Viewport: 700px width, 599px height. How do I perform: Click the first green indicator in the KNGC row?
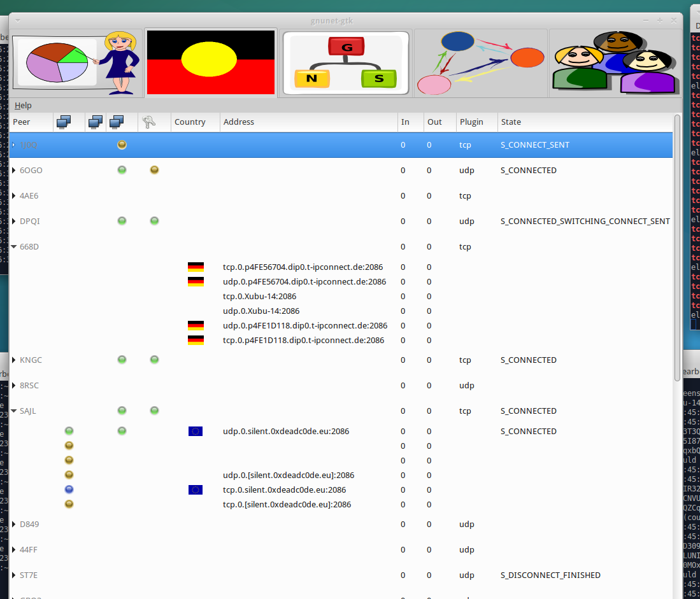pyautogui.click(x=122, y=360)
